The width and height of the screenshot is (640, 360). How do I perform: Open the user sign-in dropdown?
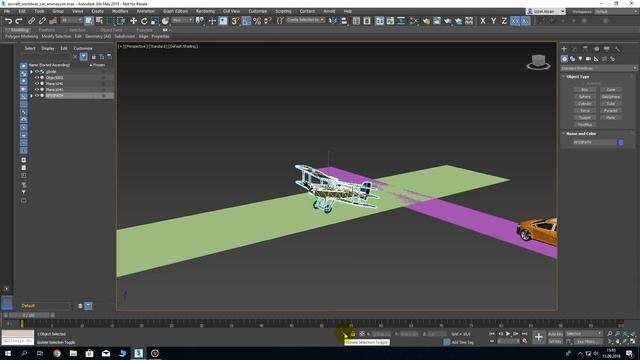pos(546,11)
